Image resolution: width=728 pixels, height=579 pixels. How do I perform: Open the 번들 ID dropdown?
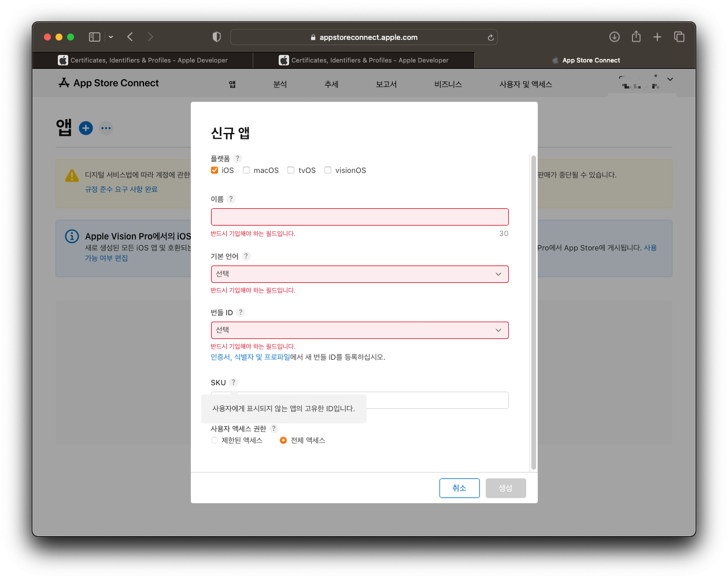(x=360, y=330)
